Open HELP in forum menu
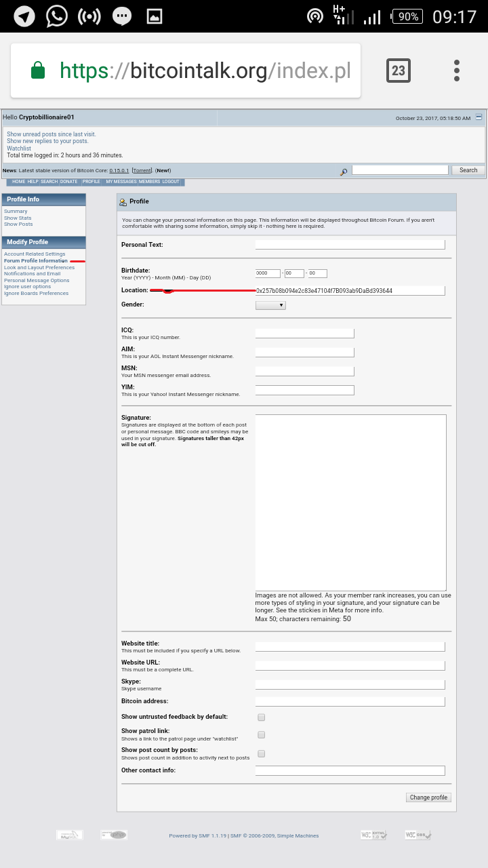Viewport: 488px width, 868px height. pyautogui.click(x=33, y=182)
